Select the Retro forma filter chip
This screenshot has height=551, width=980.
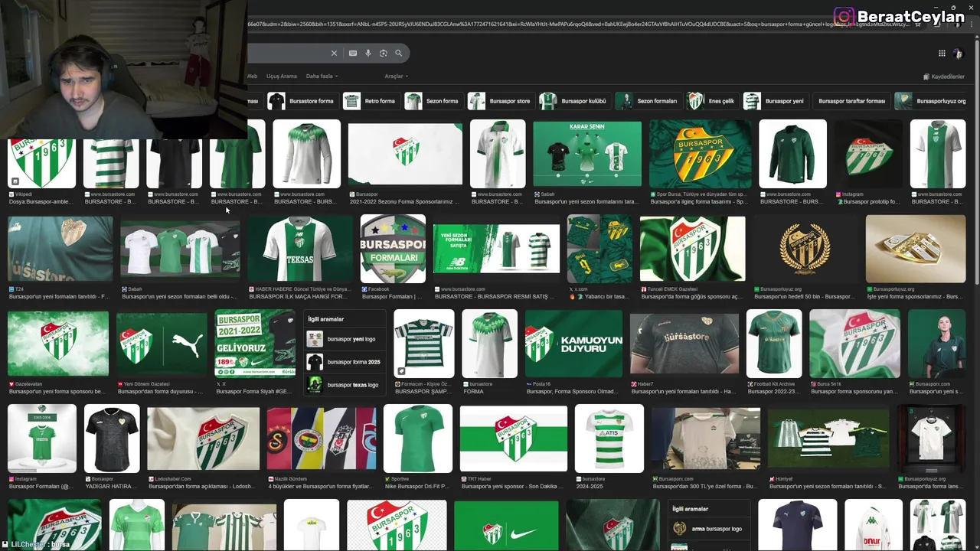(370, 101)
